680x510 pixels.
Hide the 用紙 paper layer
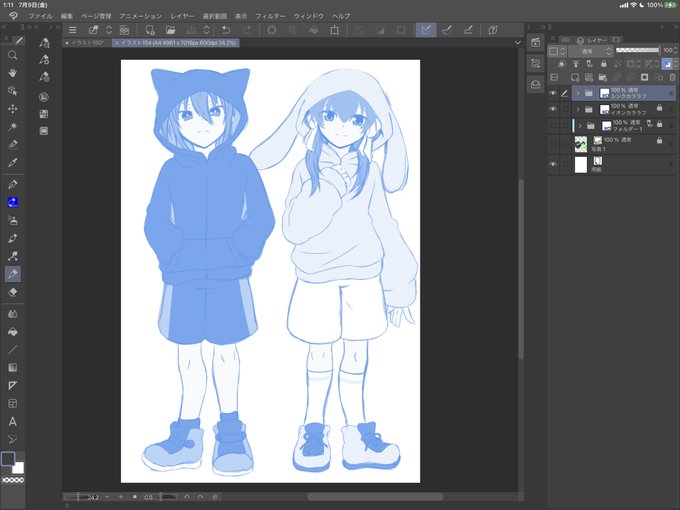click(x=552, y=164)
